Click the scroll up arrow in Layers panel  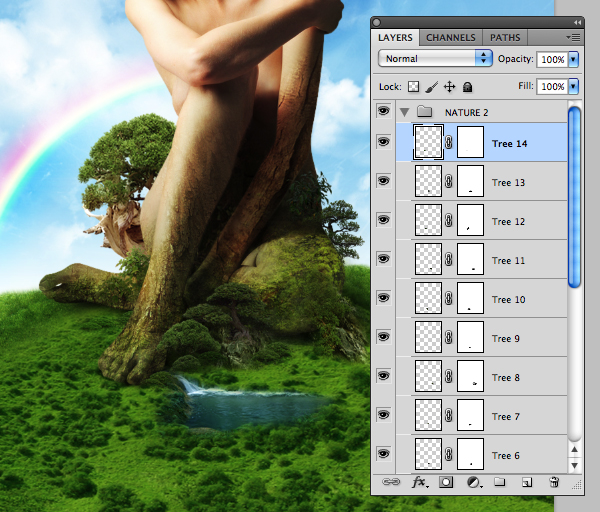pos(574,450)
